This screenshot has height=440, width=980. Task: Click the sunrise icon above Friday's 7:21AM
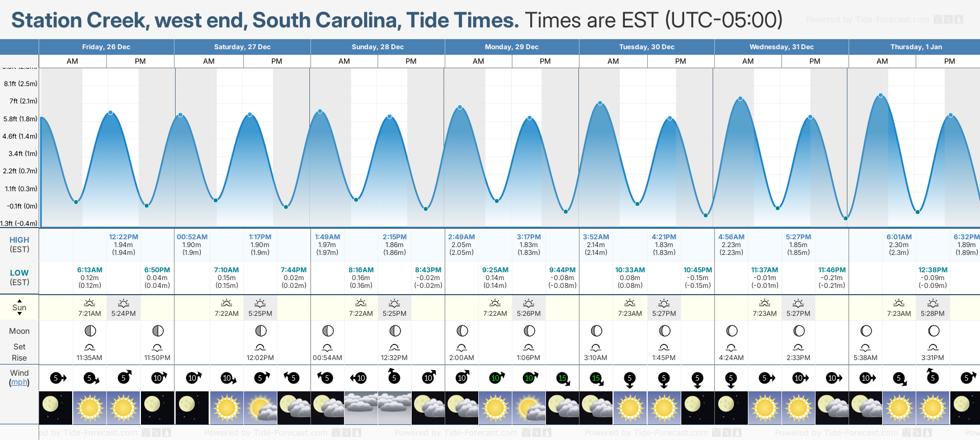pyautogui.click(x=89, y=303)
